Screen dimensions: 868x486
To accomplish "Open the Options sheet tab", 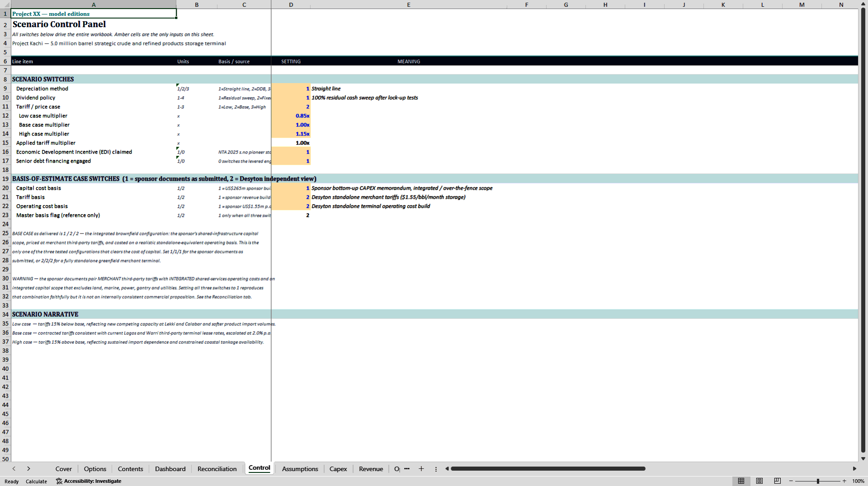I will (x=95, y=469).
